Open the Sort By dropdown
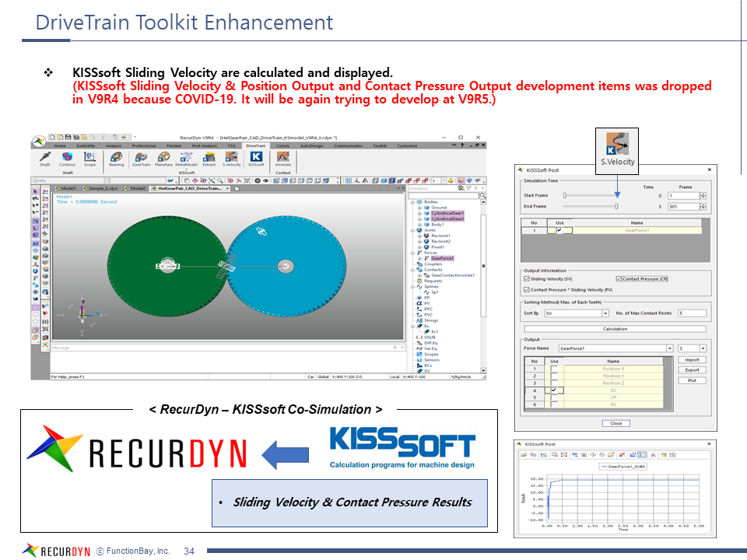The height and width of the screenshot is (560, 747). (x=605, y=313)
